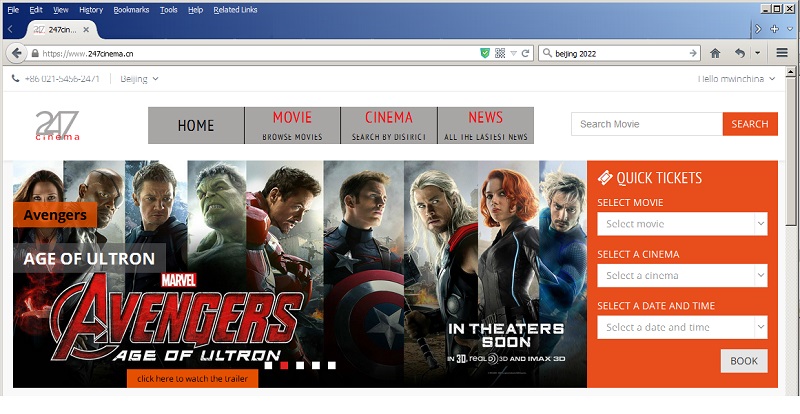Select the third carousel slide dot

(x=300, y=365)
